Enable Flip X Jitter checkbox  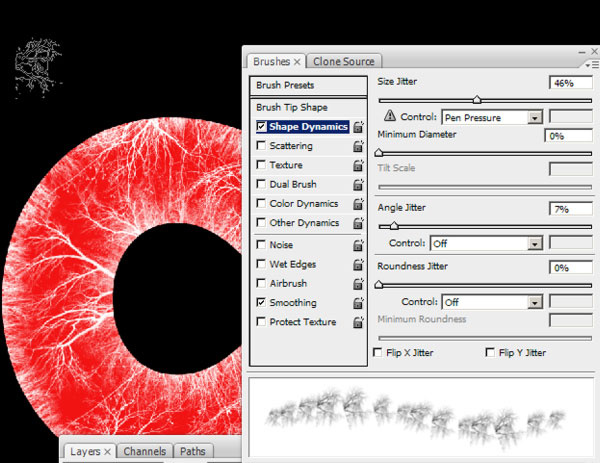(377, 352)
